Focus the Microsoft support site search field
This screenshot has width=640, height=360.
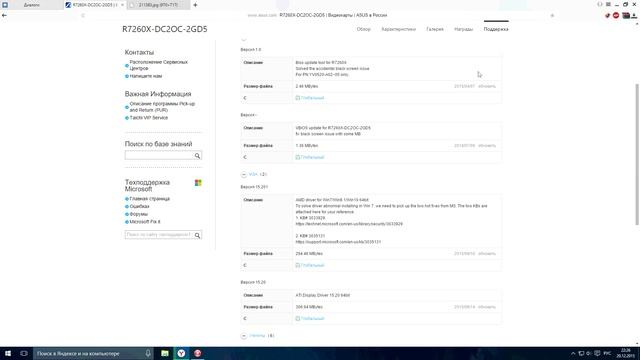pyautogui.click(x=159, y=235)
